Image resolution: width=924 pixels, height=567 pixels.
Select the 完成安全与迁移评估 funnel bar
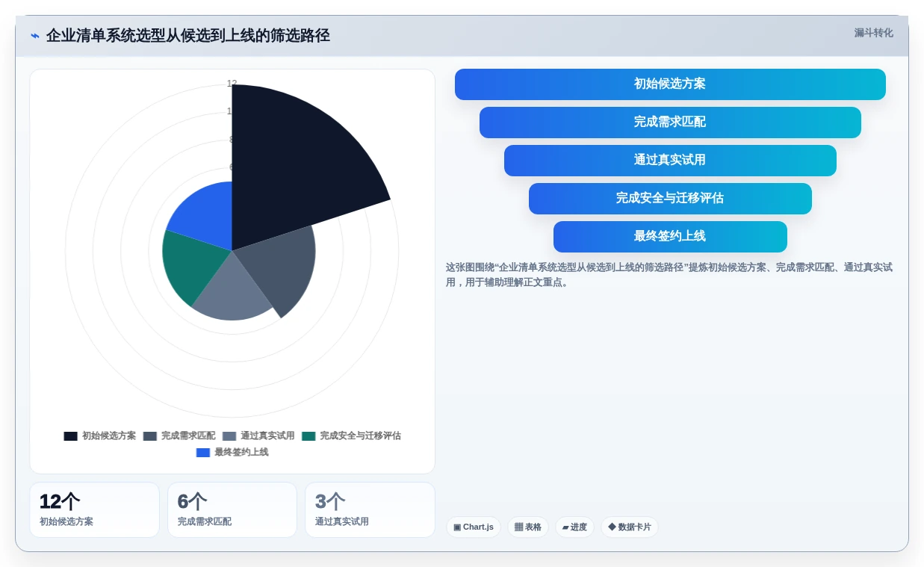(670, 199)
